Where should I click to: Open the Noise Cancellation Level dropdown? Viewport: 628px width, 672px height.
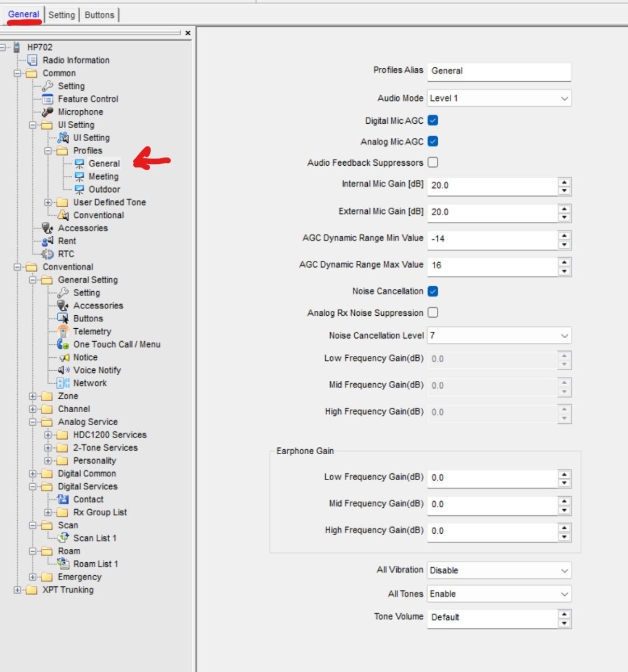(564, 336)
